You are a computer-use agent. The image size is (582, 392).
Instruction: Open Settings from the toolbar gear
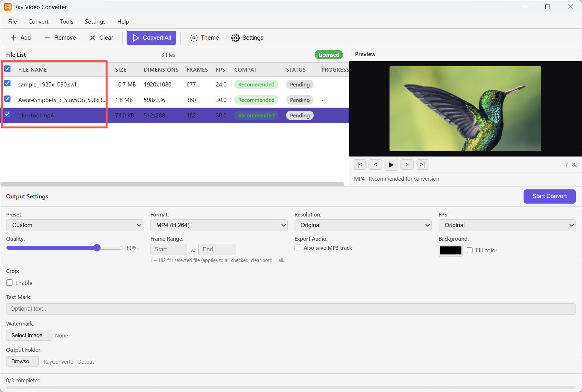tap(247, 38)
